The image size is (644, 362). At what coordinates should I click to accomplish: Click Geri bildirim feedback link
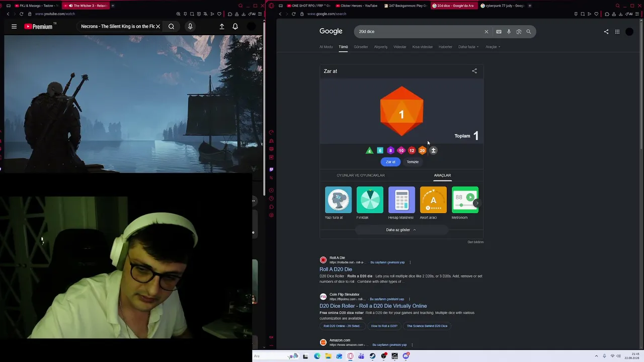(x=475, y=242)
